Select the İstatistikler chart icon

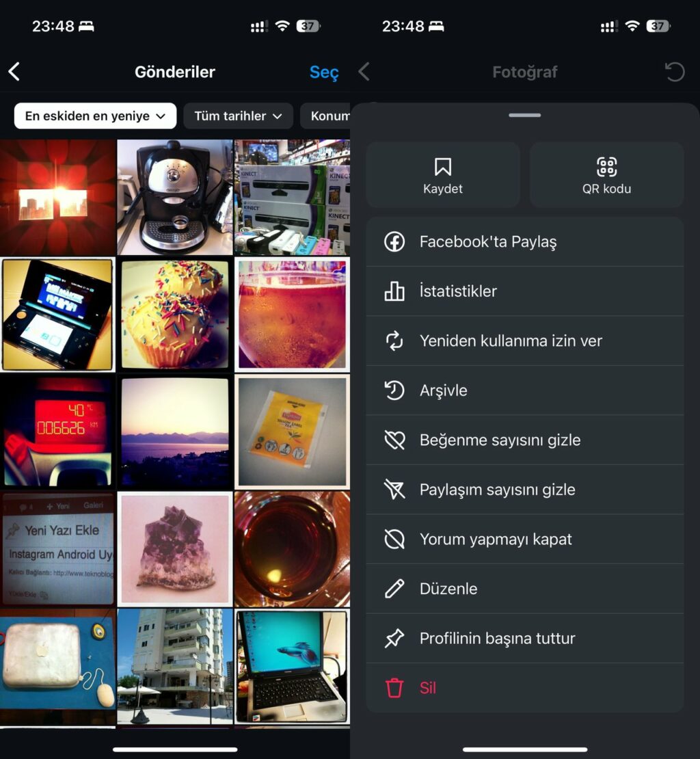(x=394, y=291)
